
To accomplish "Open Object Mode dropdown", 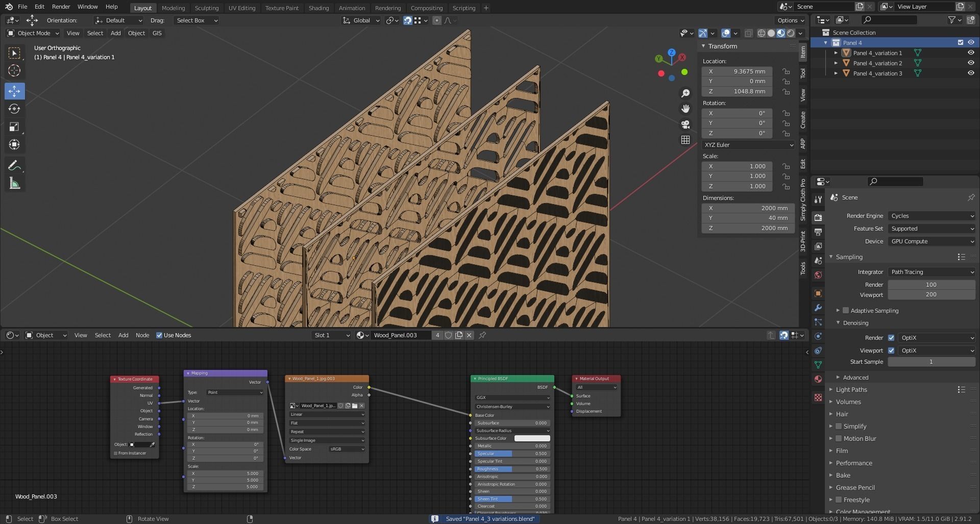I will 33,33.
